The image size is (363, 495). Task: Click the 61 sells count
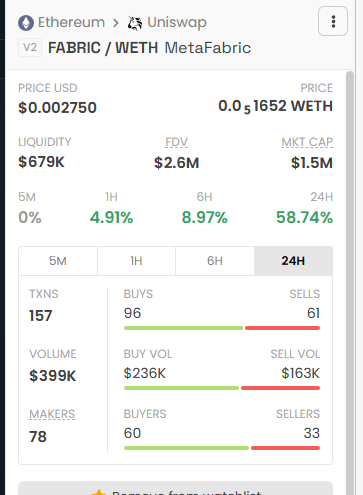click(x=313, y=313)
